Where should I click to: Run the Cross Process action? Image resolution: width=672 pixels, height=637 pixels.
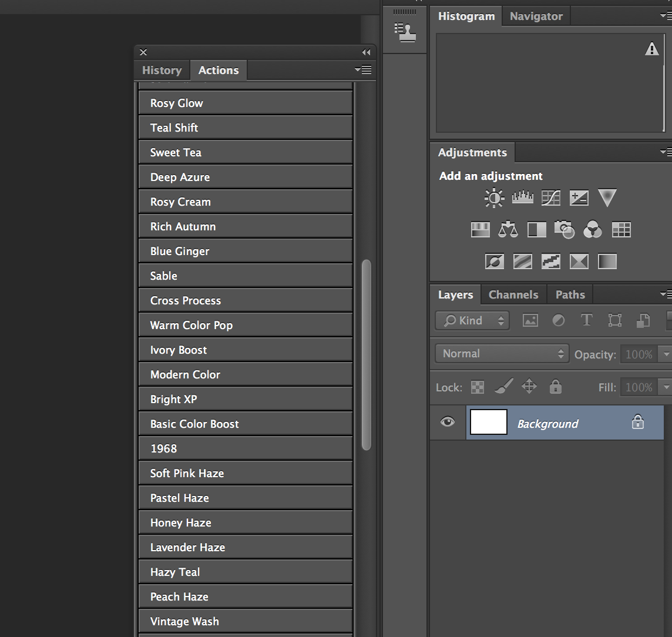pyautogui.click(x=246, y=300)
